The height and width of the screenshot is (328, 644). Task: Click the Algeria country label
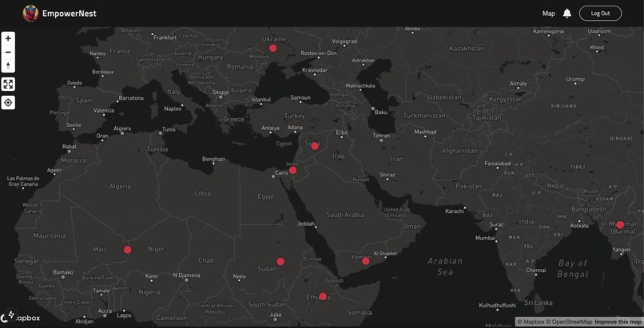click(x=120, y=187)
